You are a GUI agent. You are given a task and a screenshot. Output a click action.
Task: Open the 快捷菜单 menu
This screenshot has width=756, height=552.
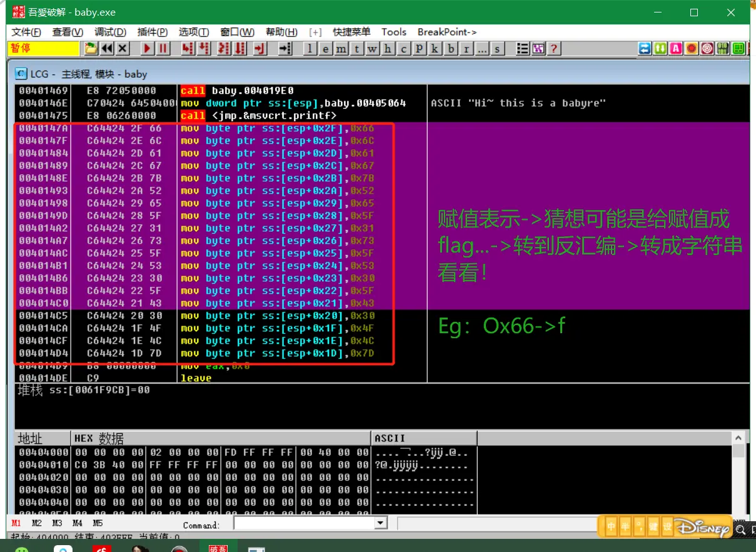tap(351, 33)
